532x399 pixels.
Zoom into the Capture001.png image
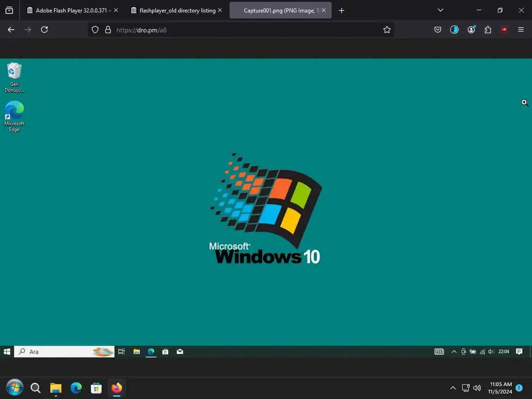coord(266,207)
